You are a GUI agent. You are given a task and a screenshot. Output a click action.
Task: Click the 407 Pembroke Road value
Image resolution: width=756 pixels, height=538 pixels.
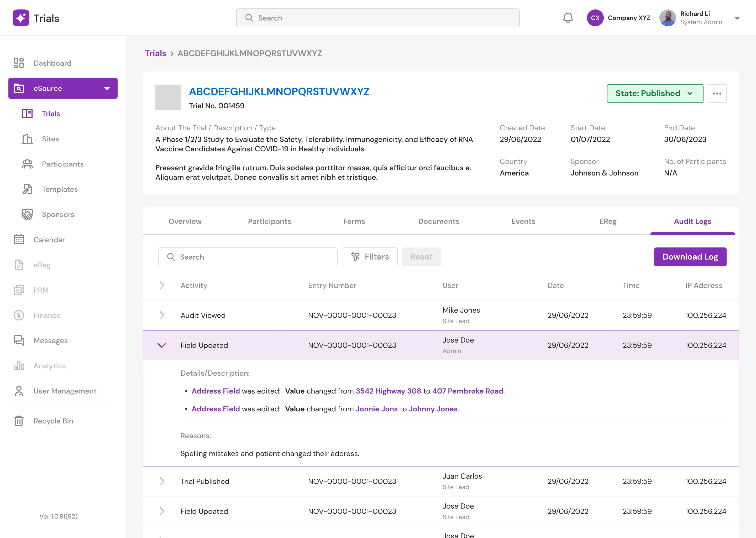[468, 391]
